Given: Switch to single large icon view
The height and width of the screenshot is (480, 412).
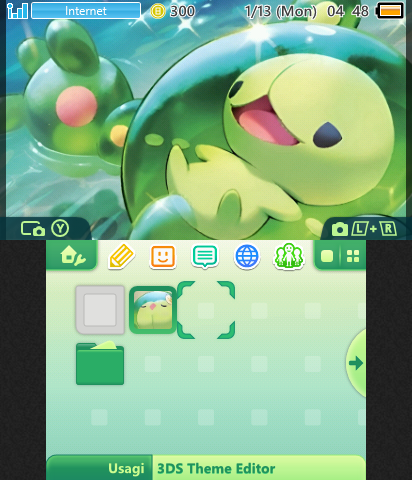Looking at the screenshot, I should 327,256.
